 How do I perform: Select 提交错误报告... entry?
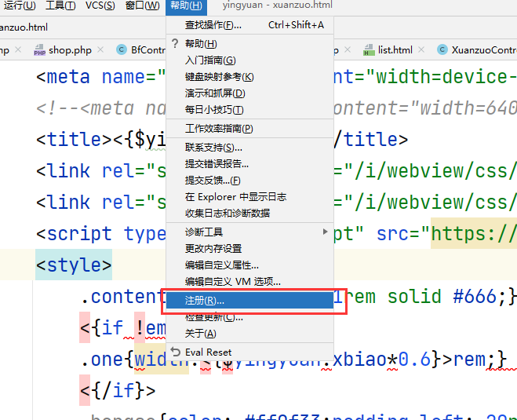(x=250, y=164)
